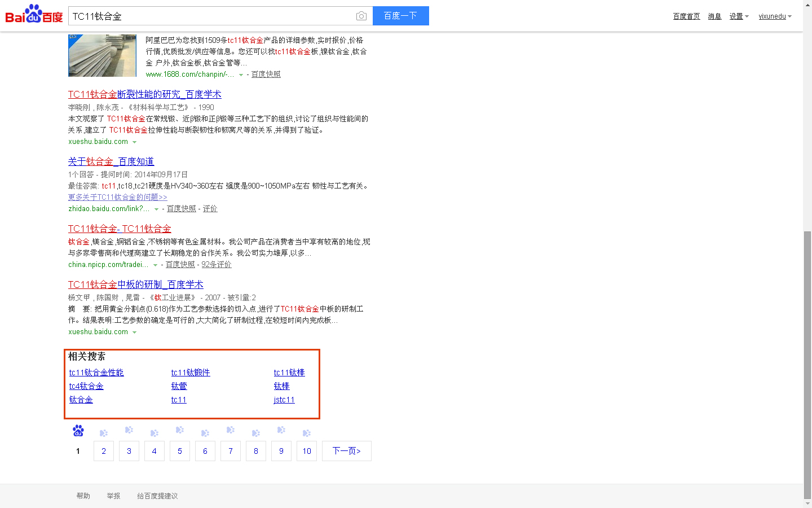Open 92条评价 reviews link
This screenshot has width=812, height=508.
pos(217,265)
